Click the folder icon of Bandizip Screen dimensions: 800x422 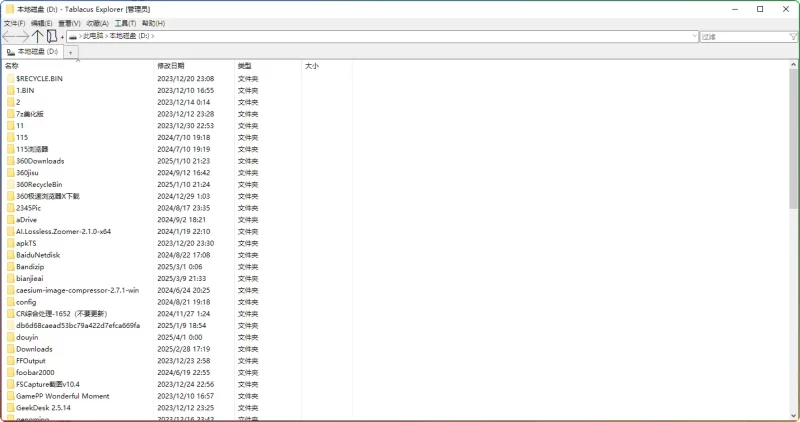(x=11, y=266)
